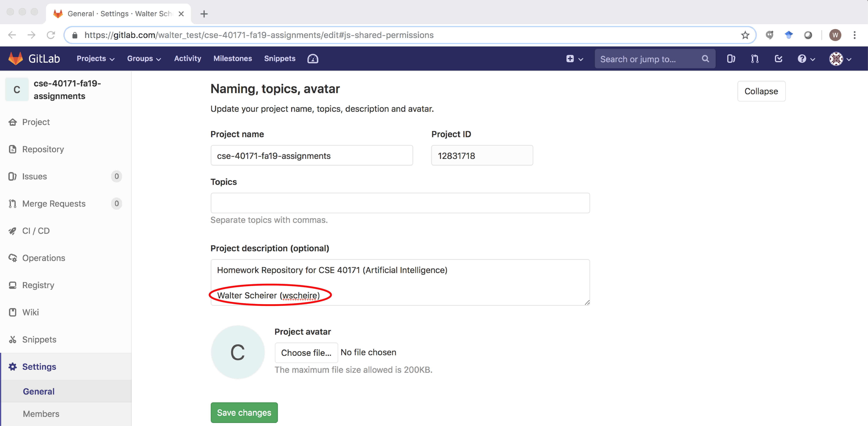Open Operations in the sidebar
This screenshot has width=868, height=426.
[65, 258]
